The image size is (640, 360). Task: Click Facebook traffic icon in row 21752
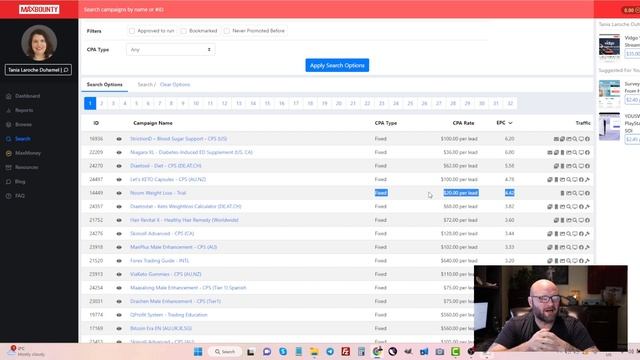pos(587,220)
